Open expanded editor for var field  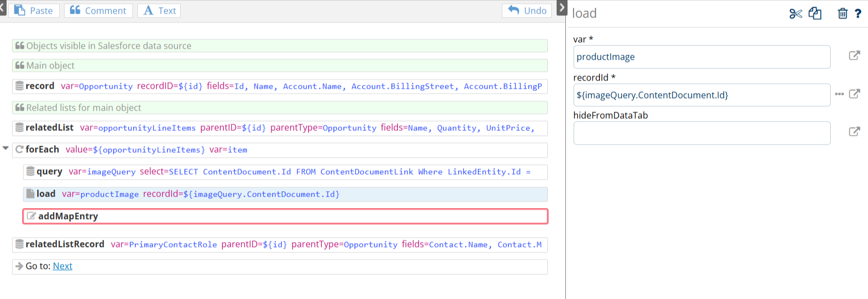click(x=854, y=55)
